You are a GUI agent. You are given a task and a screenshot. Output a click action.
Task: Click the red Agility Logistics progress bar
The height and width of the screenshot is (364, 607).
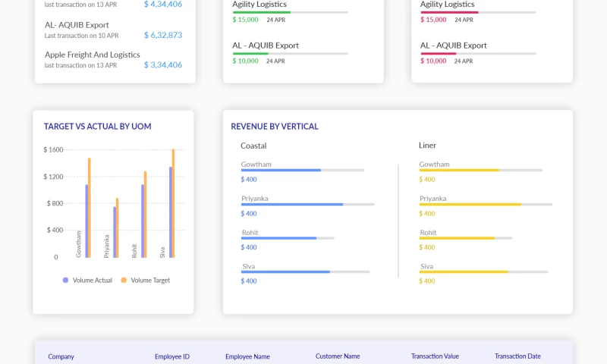click(449, 13)
